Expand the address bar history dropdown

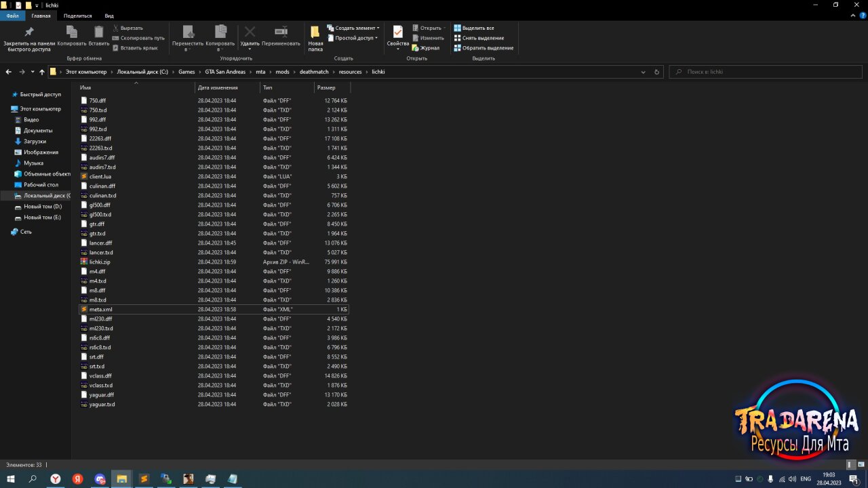645,72
